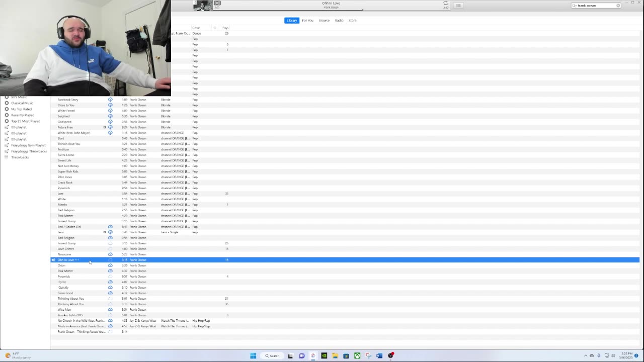
Task: Open the Xbox app on taskbar
Action: click(x=357, y=355)
